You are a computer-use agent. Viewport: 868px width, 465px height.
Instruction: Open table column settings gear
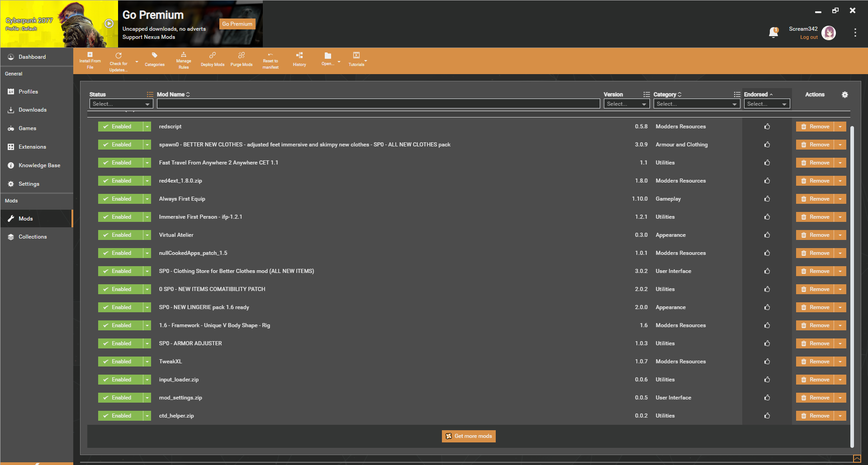[845, 94]
